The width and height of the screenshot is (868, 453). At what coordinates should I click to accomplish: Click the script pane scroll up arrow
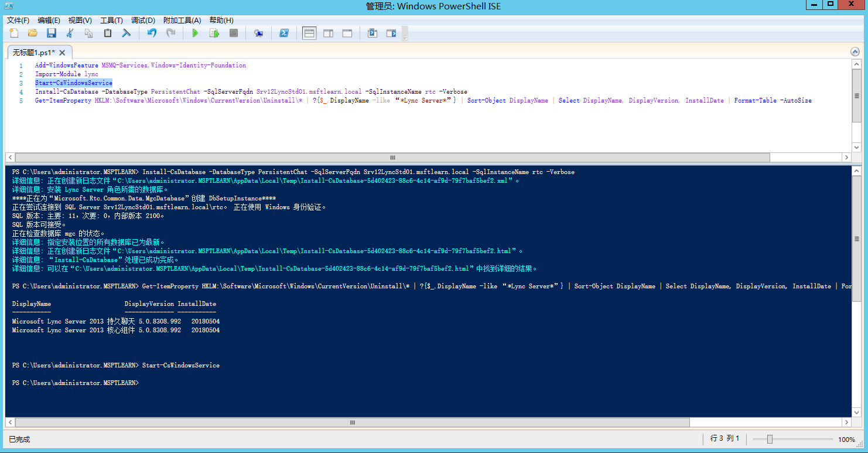856,64
